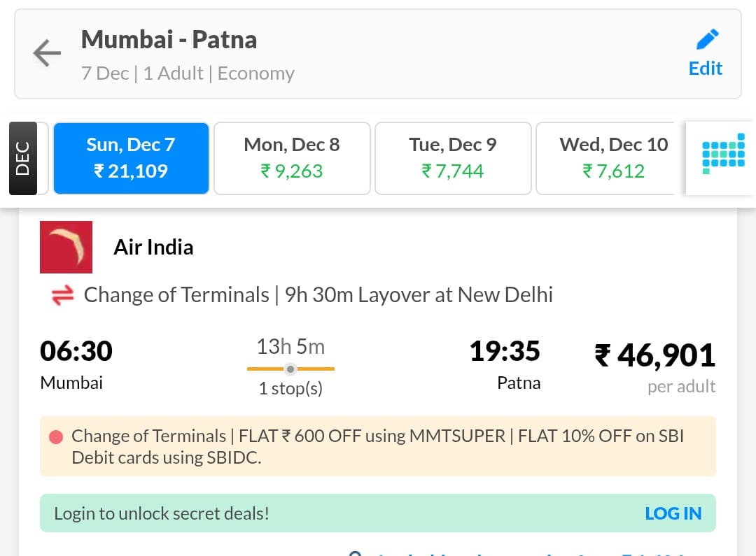Tap the 9h 30m layover notice
756x556 pixels.
pos(419,295)
